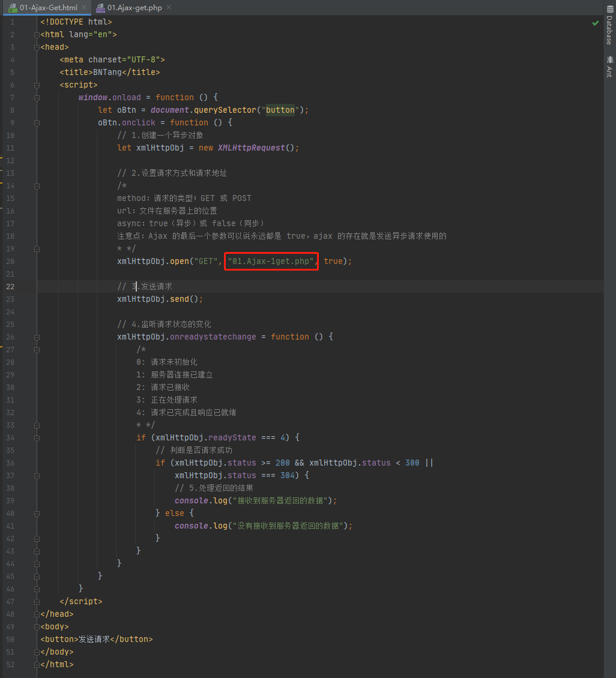Viewport: 616px width, 678px height.
Task: Click the else keyword on line 40
Action: point(175,513)
